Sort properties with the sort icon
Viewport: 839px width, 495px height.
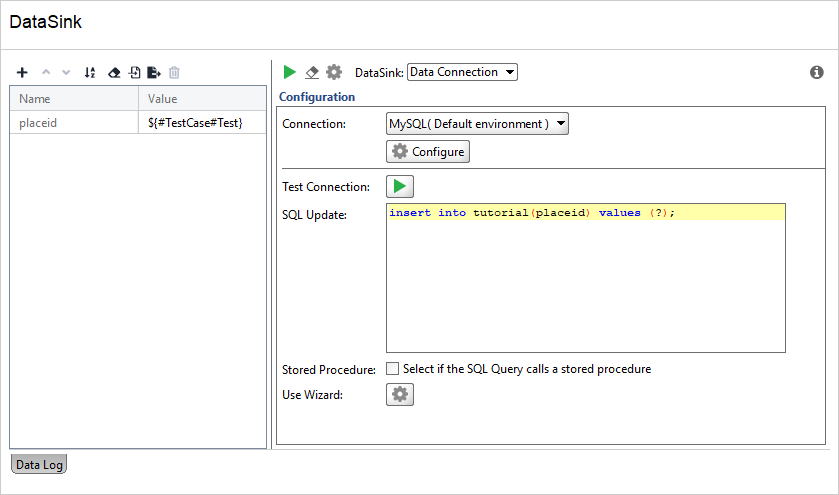pos(90,72)
